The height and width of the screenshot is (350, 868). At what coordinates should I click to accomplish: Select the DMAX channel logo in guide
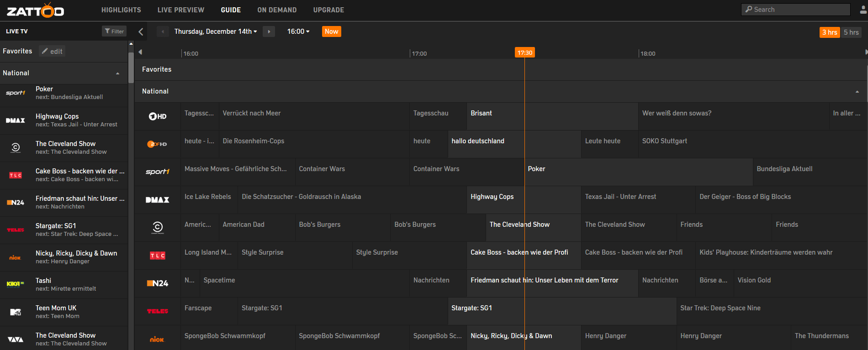(157, 200)
